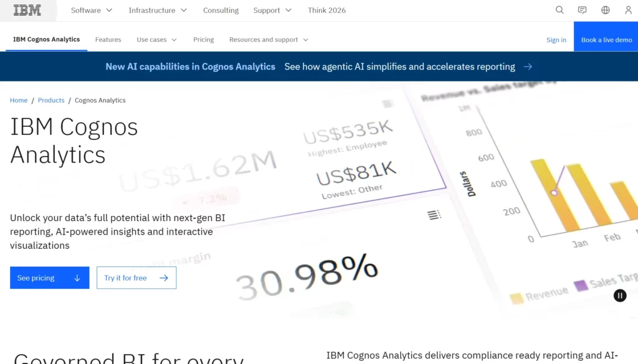Visit the Consulting menu item

pos(221,10)
